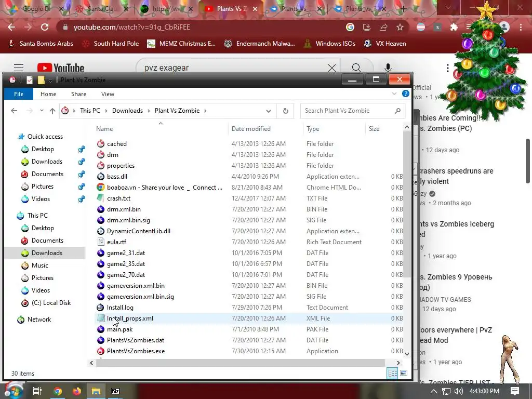Viewport: 532px width, 399px height.
Task: Sort files by the Type column
Action: 313,129
